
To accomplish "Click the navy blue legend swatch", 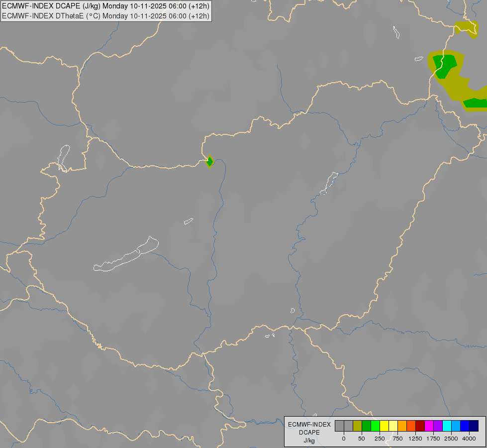I will pyautogui.click(x=474, y=426).
